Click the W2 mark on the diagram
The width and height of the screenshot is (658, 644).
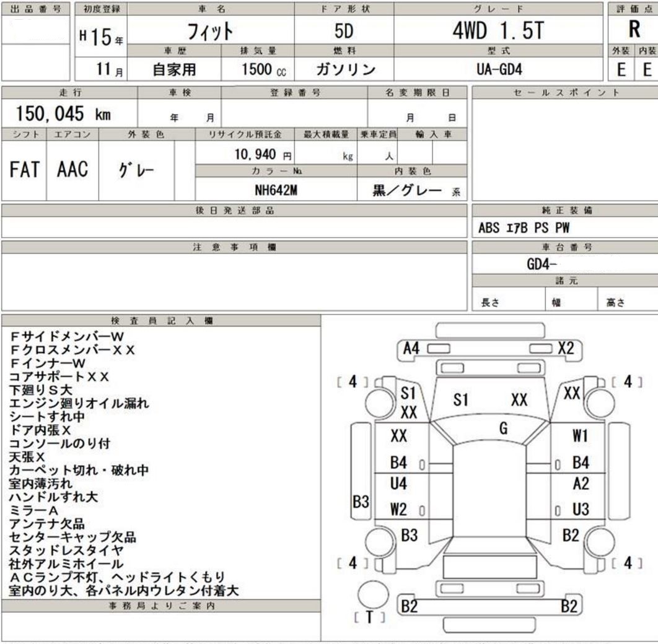coord(398,510)
